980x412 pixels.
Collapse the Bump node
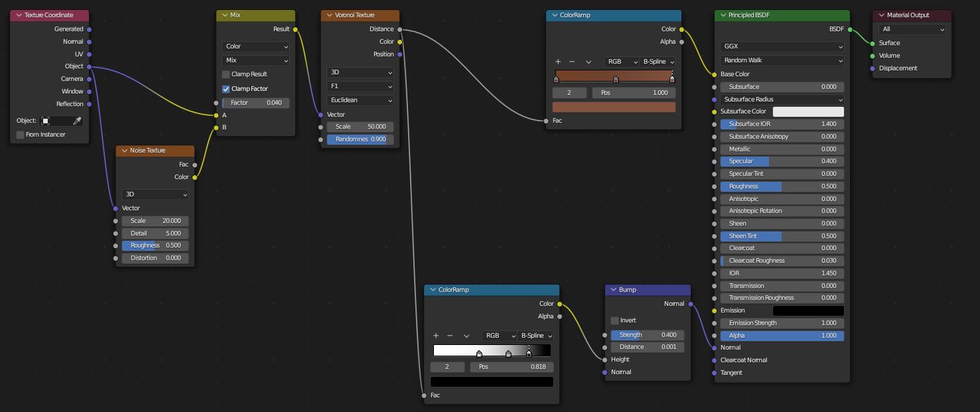click(x=613, y=290)
